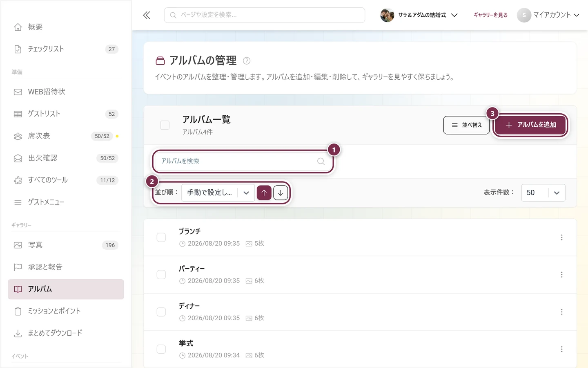Focus the ページや設定を検索 search box
This screenshot has height=368, width=588.
pyautogui.click(x=264, y=15)
